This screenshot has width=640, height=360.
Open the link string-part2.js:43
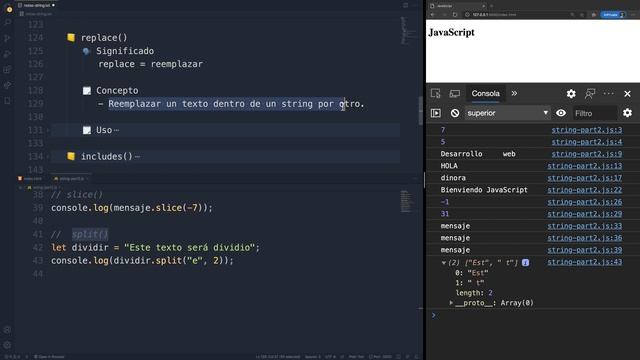584,262
